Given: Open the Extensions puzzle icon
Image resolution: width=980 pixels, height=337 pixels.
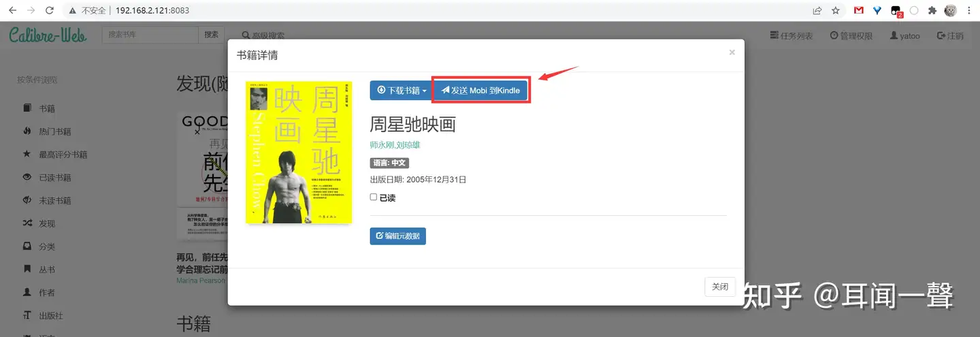Looking at the screenshot, I should [932, 11].
